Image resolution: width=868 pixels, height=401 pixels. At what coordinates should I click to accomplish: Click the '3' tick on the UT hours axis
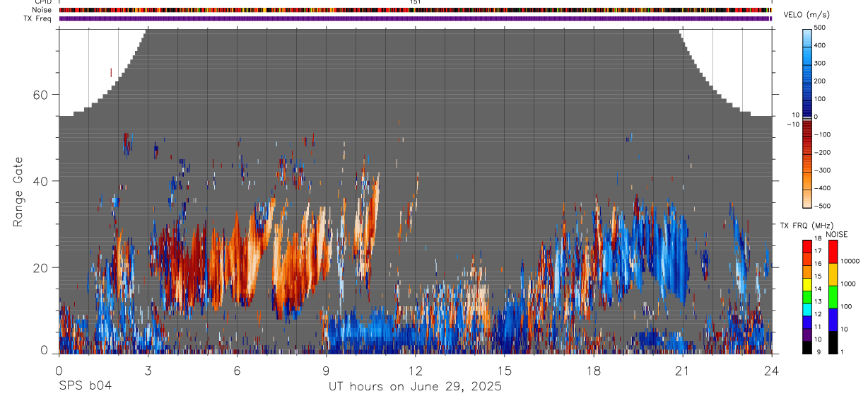point(148,370)
